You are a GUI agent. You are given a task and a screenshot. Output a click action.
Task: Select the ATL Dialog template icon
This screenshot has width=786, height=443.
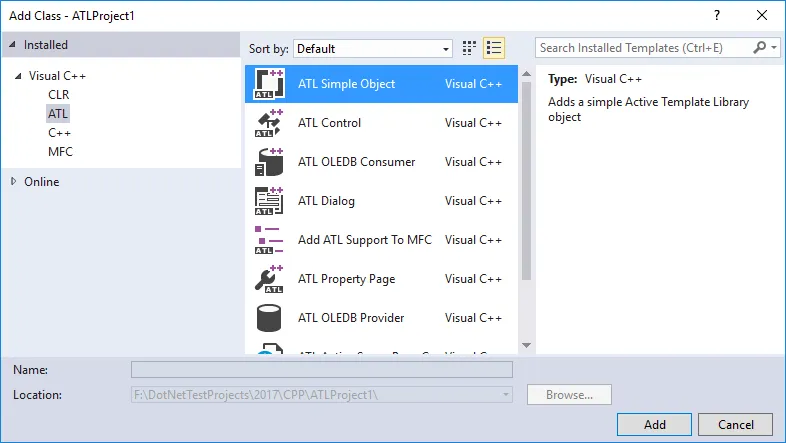(x=269, y=201)
